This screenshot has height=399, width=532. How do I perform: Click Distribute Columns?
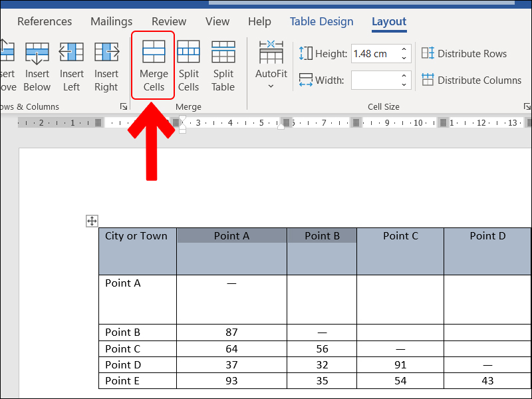(x=471, y=80)
